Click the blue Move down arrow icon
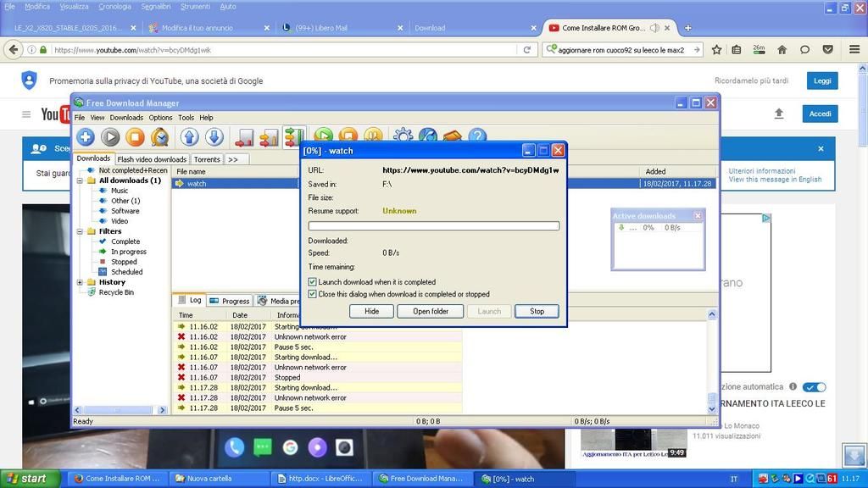 (x=214, y=136)
